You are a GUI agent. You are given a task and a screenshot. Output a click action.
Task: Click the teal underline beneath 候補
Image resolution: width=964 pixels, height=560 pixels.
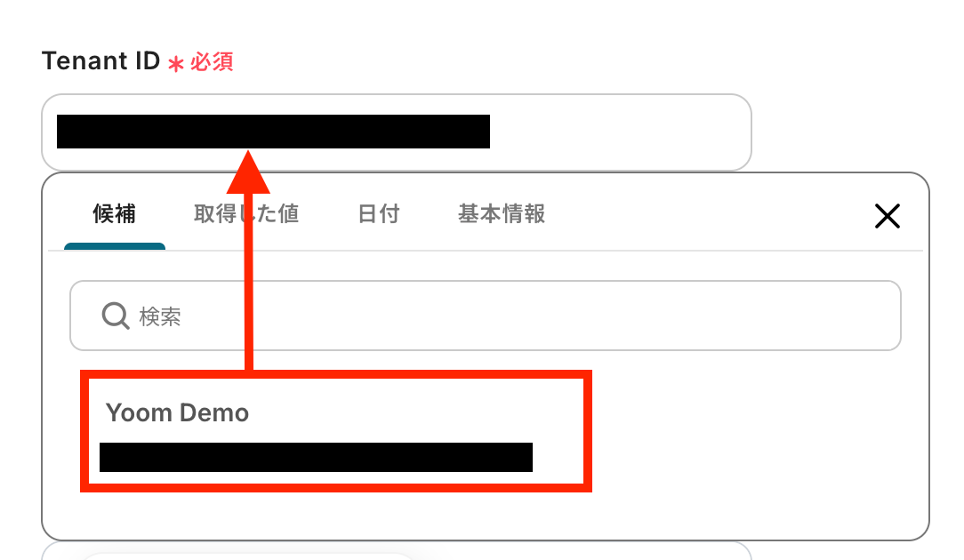(115, 246)
